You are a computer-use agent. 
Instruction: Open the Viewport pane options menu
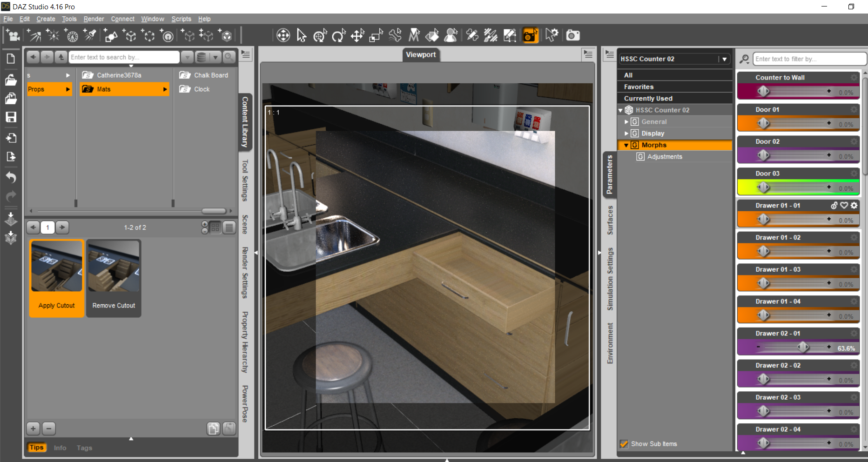(588, 55)
